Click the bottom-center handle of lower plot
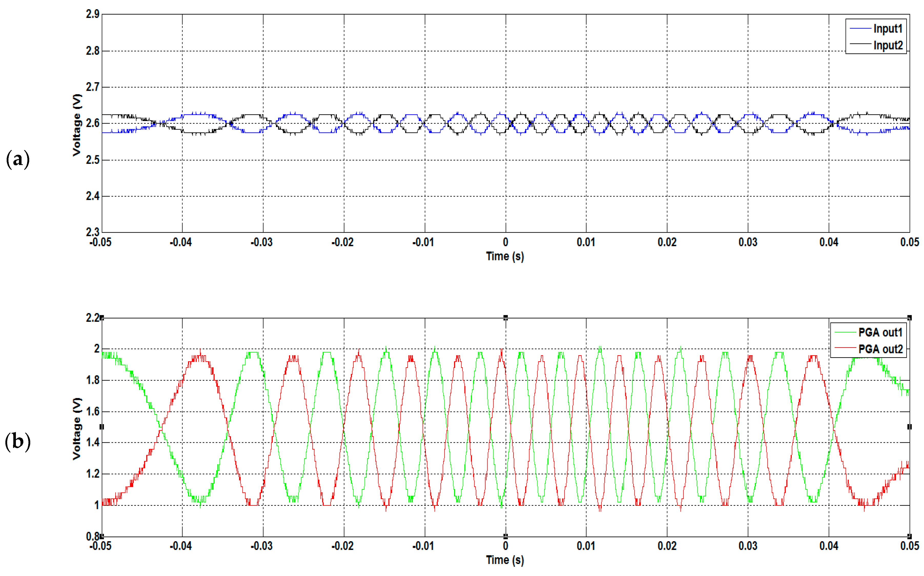The image size is (924, 576). pos(505,536)
